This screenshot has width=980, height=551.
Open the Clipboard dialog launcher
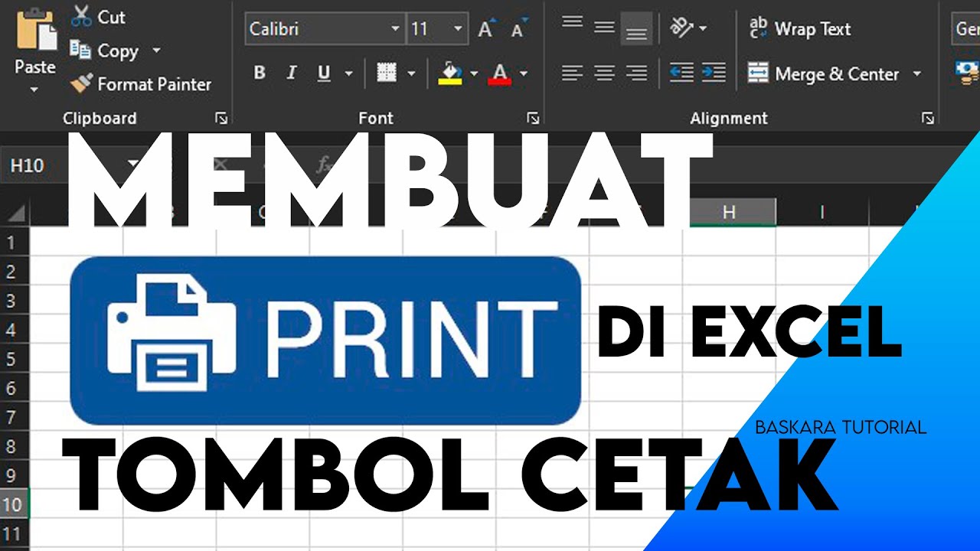(x=221, y=118)
